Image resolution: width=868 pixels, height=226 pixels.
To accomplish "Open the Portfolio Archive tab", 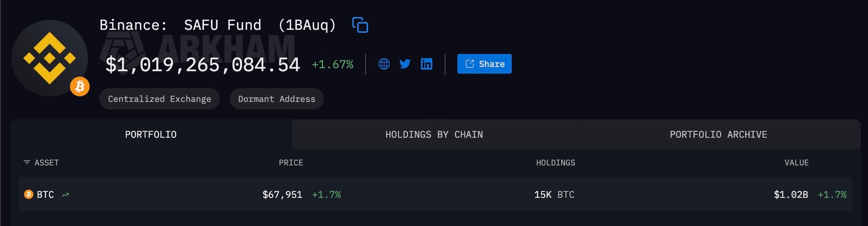I will [718, 134].
